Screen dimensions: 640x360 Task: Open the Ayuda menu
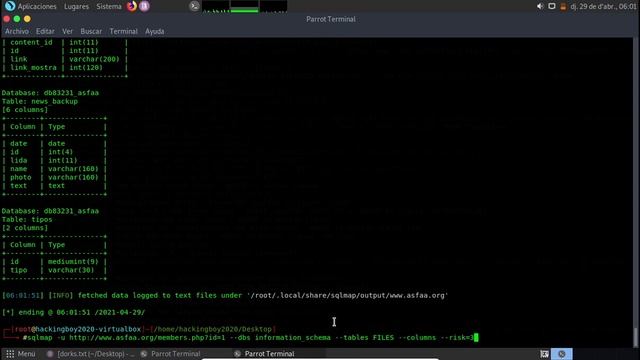(155, 31)
